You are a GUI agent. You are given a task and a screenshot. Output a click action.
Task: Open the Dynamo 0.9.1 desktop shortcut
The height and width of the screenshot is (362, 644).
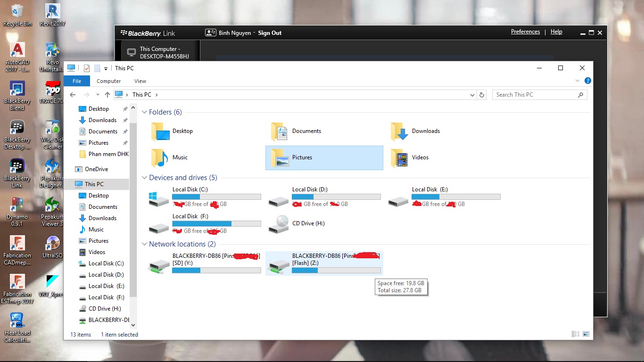click(17, 212)
